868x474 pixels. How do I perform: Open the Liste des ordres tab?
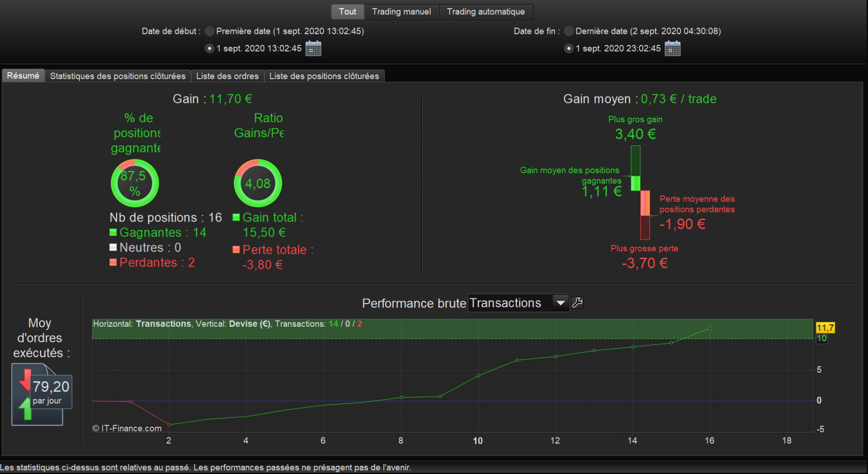pyautogui.click(x=228, y=76)
